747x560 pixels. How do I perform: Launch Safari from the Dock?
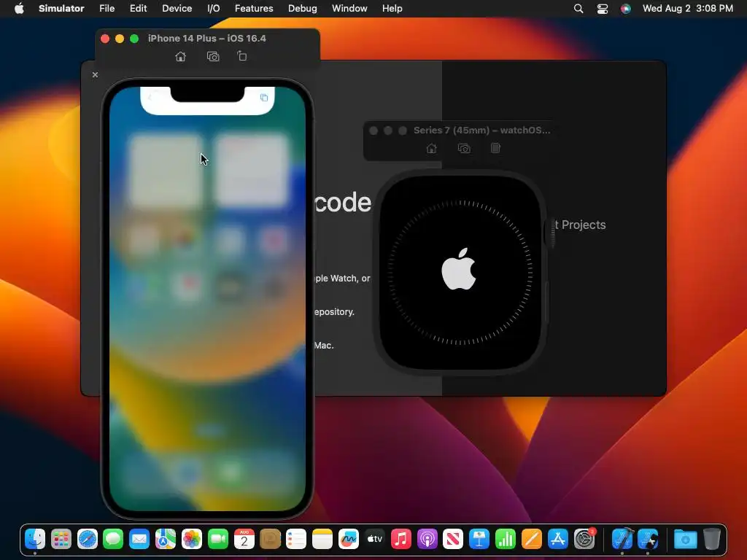pos(88,539)
